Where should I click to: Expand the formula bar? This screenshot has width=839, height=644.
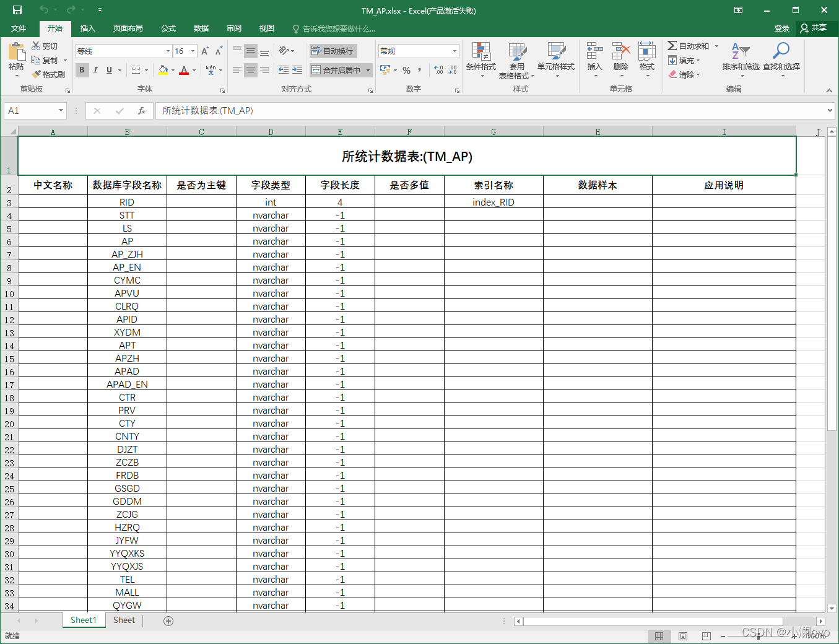(830, 110)
